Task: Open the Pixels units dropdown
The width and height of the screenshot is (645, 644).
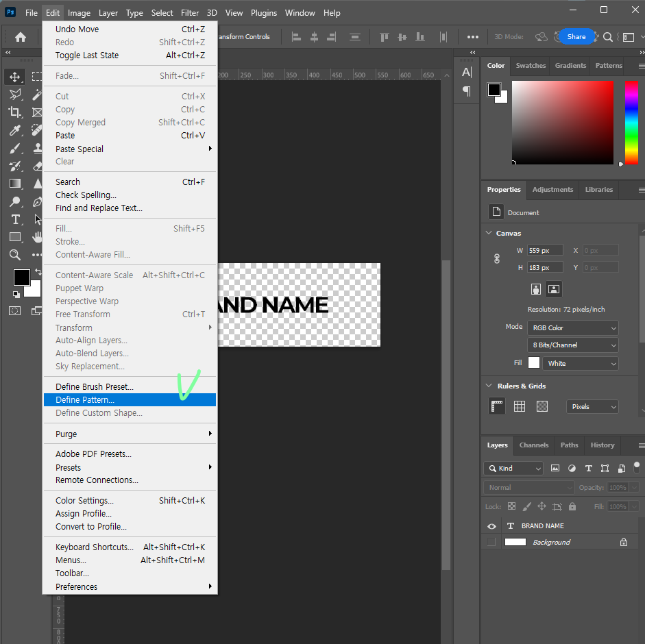Action: click(592, 407)
